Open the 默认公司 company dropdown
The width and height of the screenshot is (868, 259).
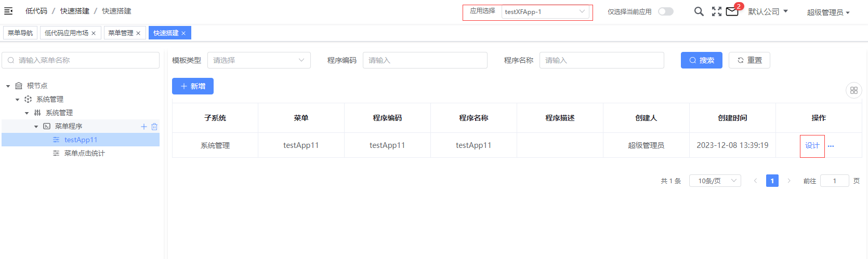[x=768, y=11]
